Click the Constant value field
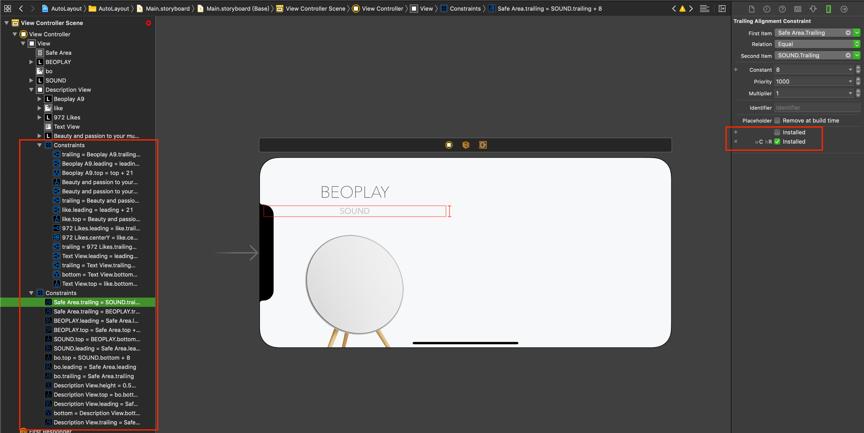The image size is (864, 433). (x=811, y=70)
